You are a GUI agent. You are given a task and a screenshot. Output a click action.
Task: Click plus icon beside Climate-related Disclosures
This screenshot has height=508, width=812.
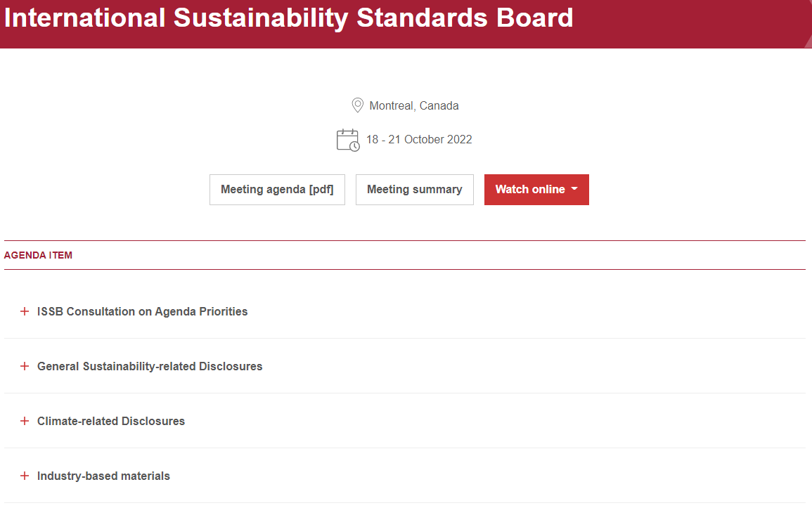point(25,421)
